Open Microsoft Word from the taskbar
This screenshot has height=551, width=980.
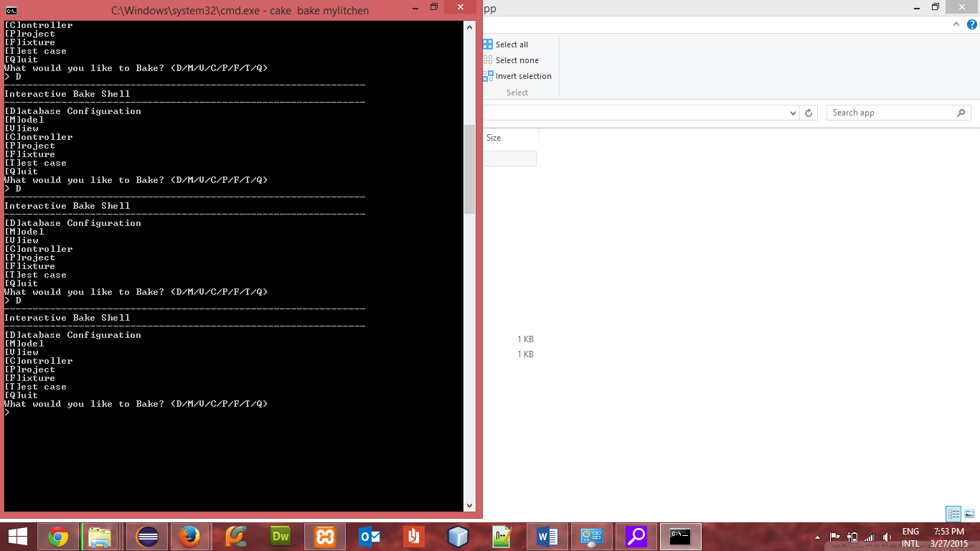click(547, 536)
